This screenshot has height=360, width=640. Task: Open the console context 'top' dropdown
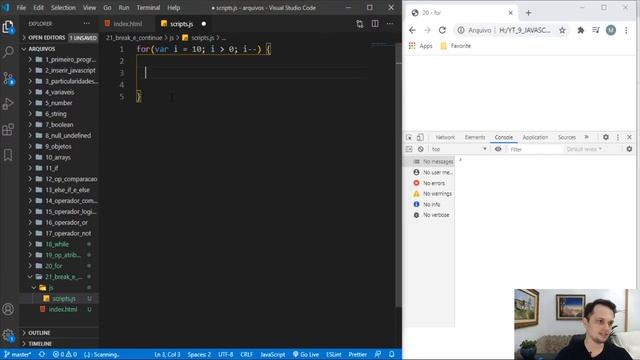(459, 149)
